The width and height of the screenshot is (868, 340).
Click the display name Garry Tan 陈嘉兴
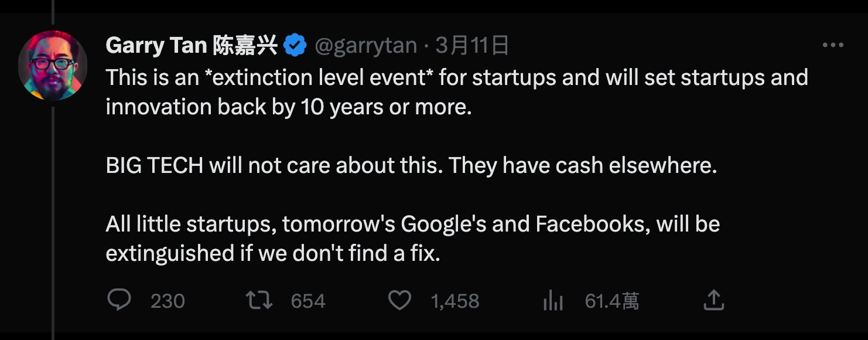pyautogui.click(x=191, y=46)
